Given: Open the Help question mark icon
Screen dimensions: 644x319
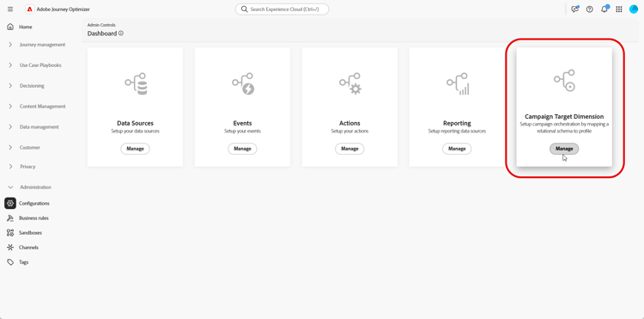Looking at the screenshot, I should (x=589, y=9).
